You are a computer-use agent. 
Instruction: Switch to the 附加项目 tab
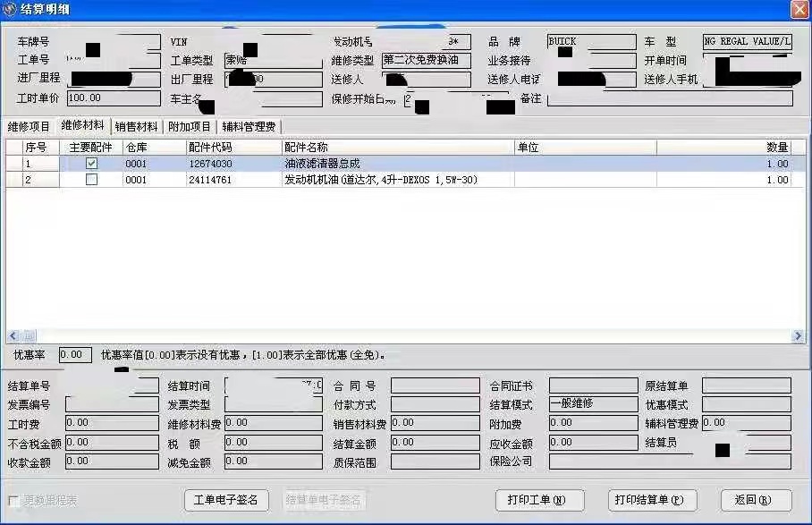click(192, 126)
